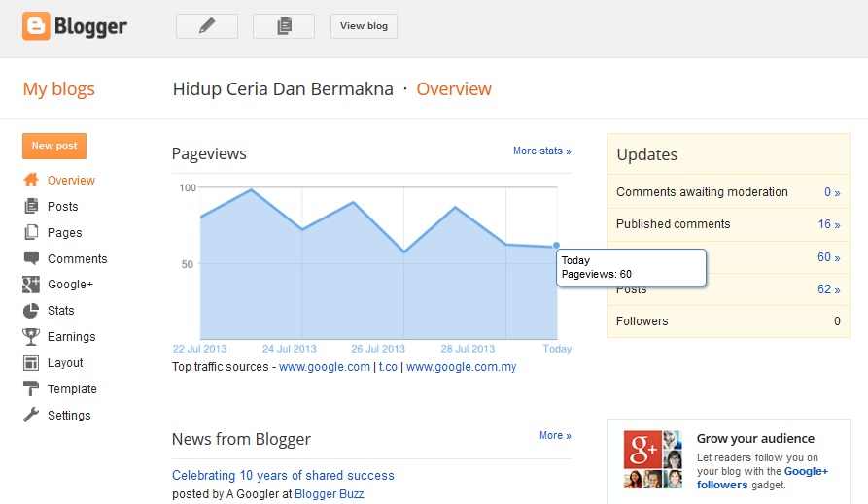
Task: Open Stats in the sidebar
Action: tap(61, 311)
